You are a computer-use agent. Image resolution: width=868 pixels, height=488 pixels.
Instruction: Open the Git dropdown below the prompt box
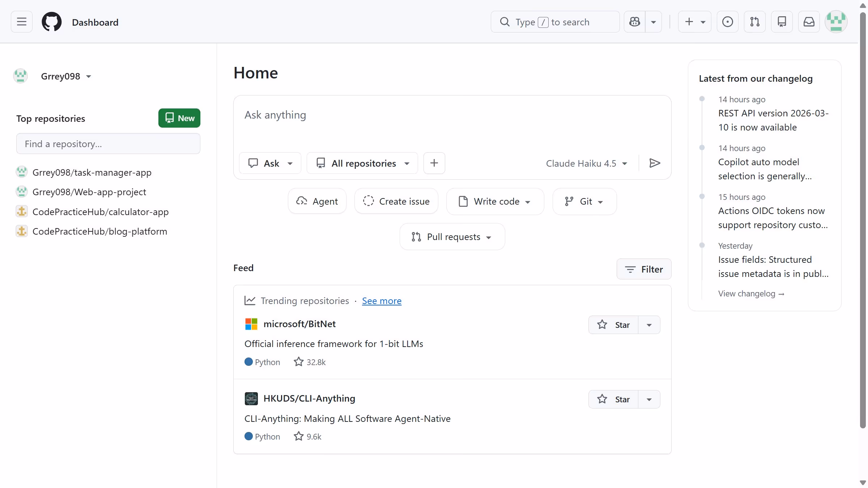pos(584,201)
